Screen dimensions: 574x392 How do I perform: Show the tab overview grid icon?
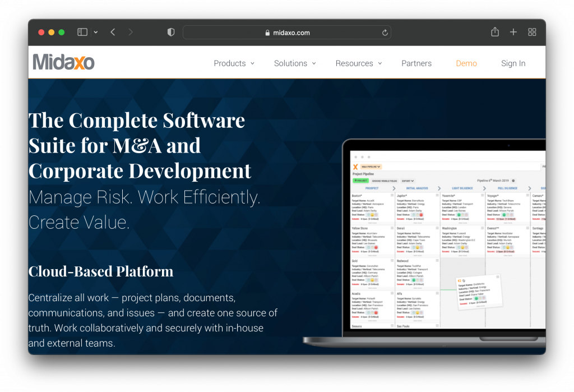(532, 32)
